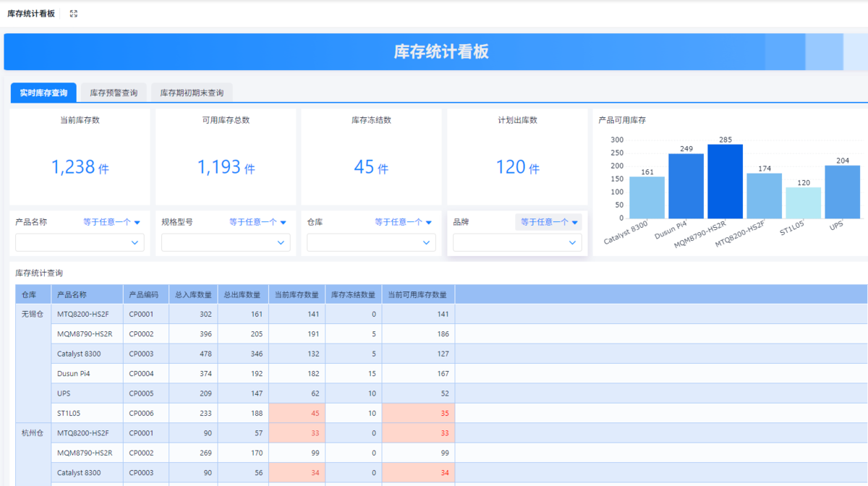Open the 库存期初期末查询 tab

click(192, 93)
